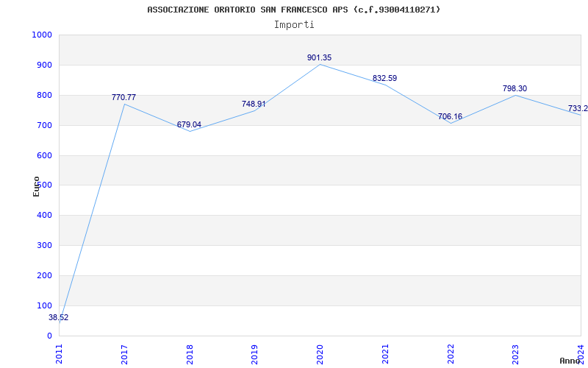Click the y-axis value 1000
Viewport: 588px width, 368px height.
pyautogui.click(x=42, y=35)
